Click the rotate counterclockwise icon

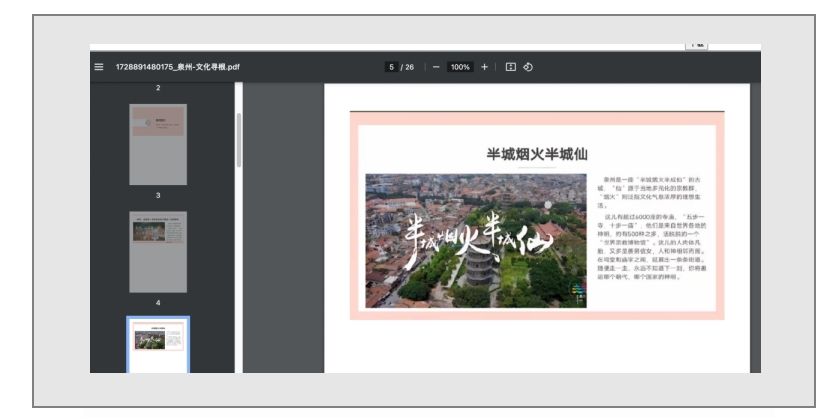528,67
